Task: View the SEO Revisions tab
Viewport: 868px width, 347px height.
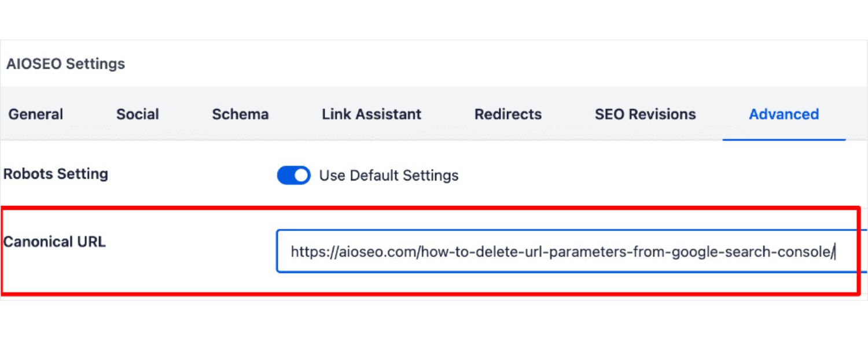Action: (645, 115)
